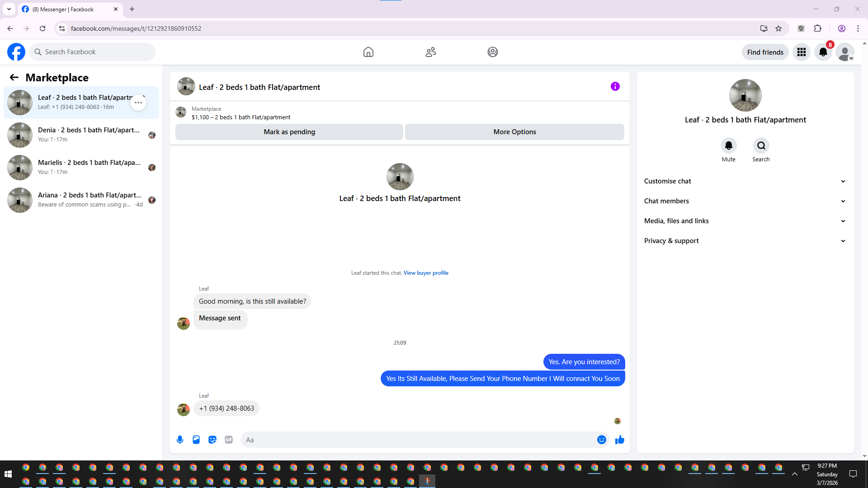868x488 pixels.
Task: Send a voice clip with microphone
Action: pos(180,440)
